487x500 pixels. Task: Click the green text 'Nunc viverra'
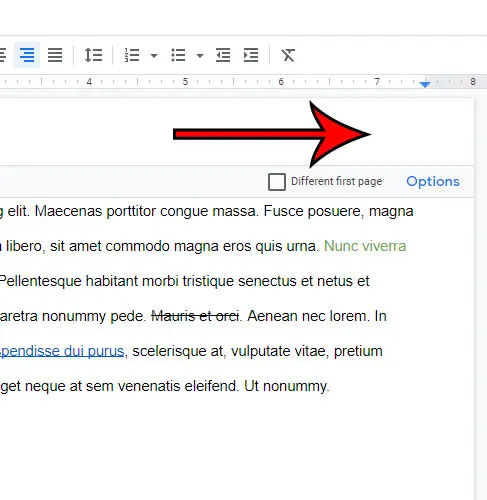point(365,246)
